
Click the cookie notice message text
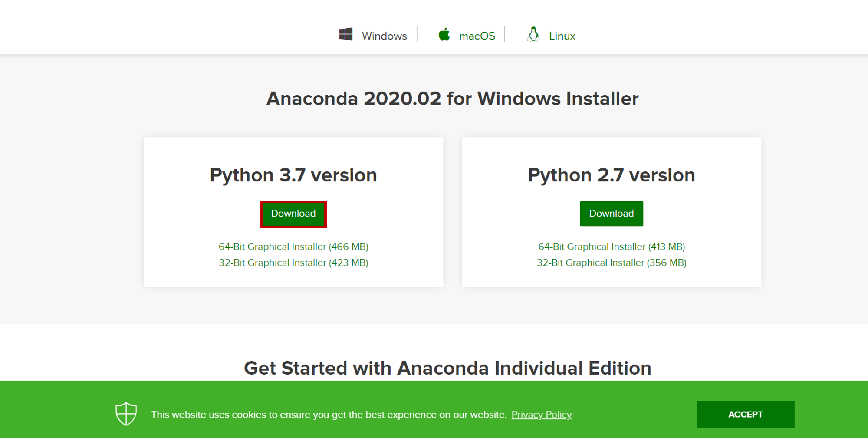point(329,415)
